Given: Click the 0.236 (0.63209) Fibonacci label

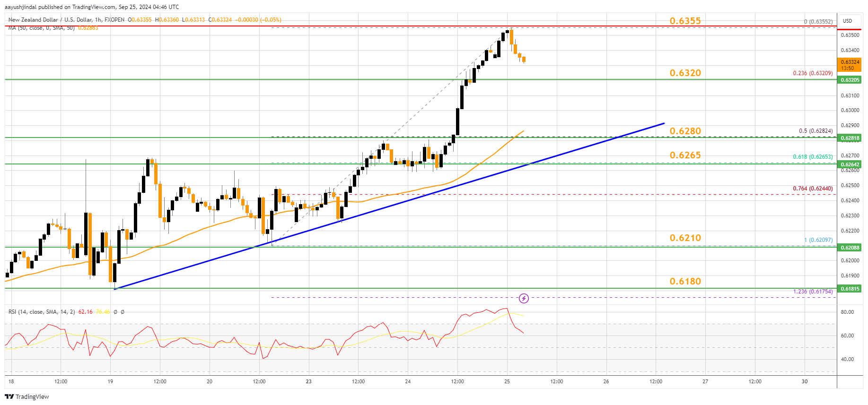Looking at the screenshot, I should (x=813, y=73).
